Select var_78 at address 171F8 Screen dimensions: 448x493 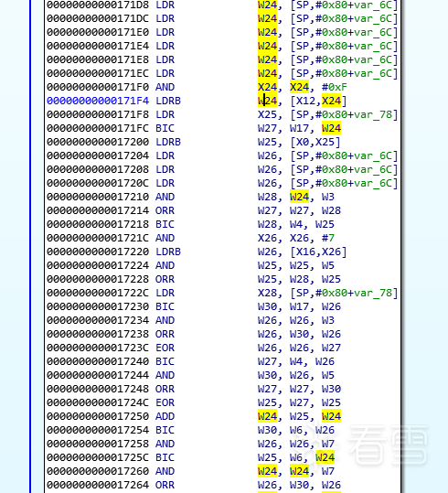click(373, 114)
